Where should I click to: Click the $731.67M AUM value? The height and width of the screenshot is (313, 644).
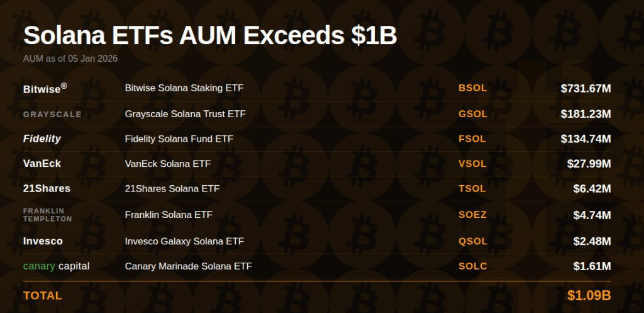(586, 89)
